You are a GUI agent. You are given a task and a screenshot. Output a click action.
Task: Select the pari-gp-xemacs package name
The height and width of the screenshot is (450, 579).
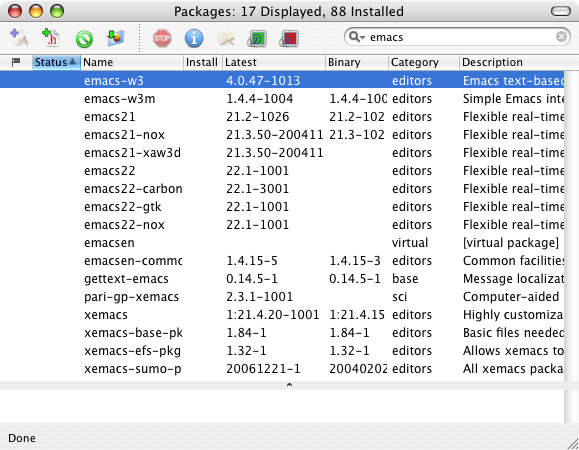(131, 297)
